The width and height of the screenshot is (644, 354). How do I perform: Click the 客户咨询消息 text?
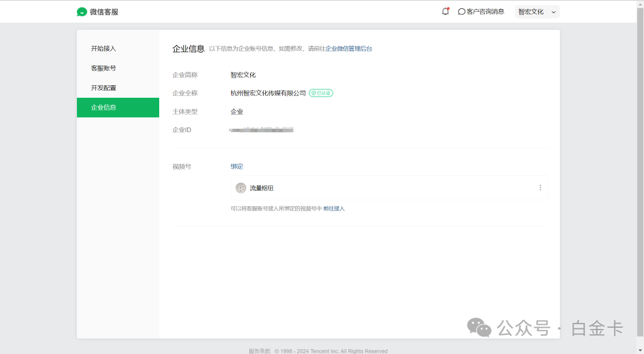(485, 11)
